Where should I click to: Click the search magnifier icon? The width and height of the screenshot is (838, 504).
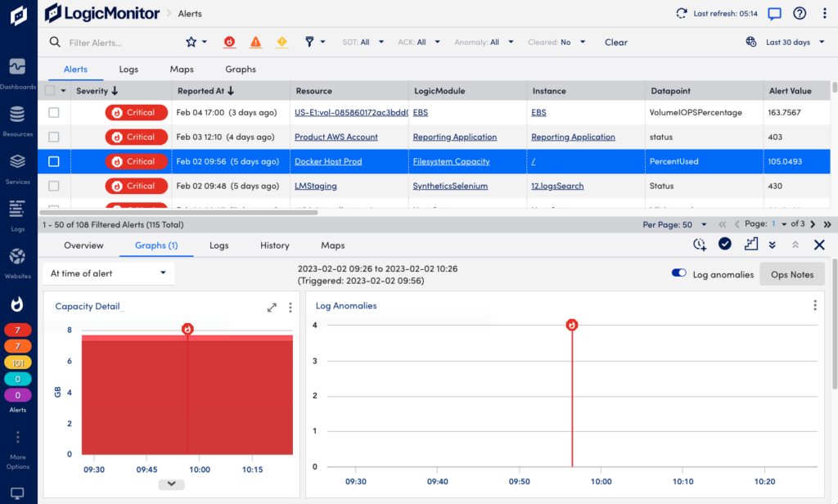(x=55, y=42)
